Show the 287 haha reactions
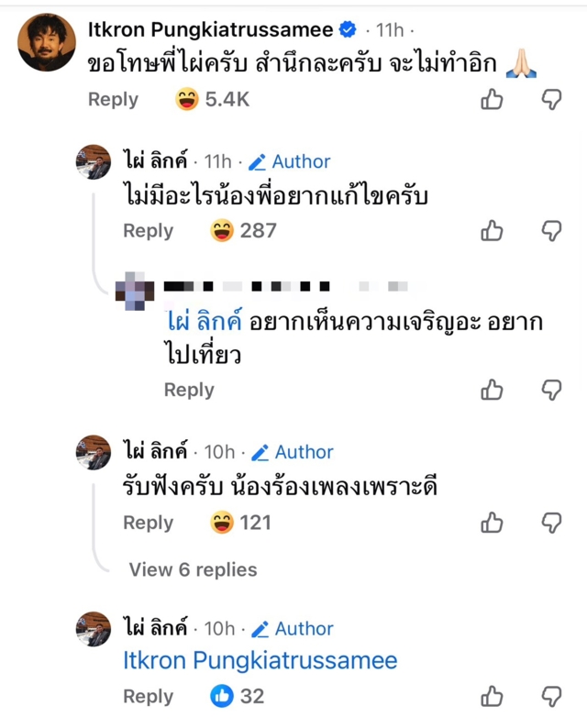Viewport: 587px width, 728px height. [x=243, y=231]
